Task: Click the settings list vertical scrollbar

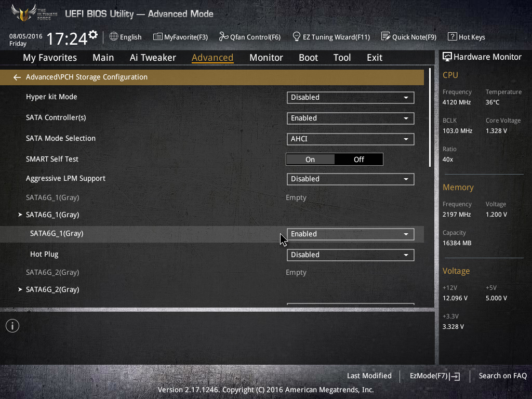Action: [430, 117]
